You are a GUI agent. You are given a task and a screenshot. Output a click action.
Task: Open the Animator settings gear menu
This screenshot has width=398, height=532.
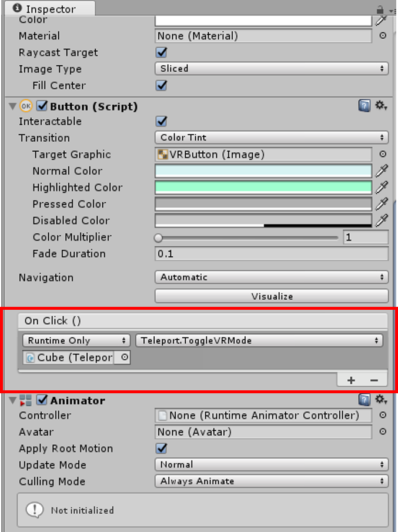[x=381, y=399]
